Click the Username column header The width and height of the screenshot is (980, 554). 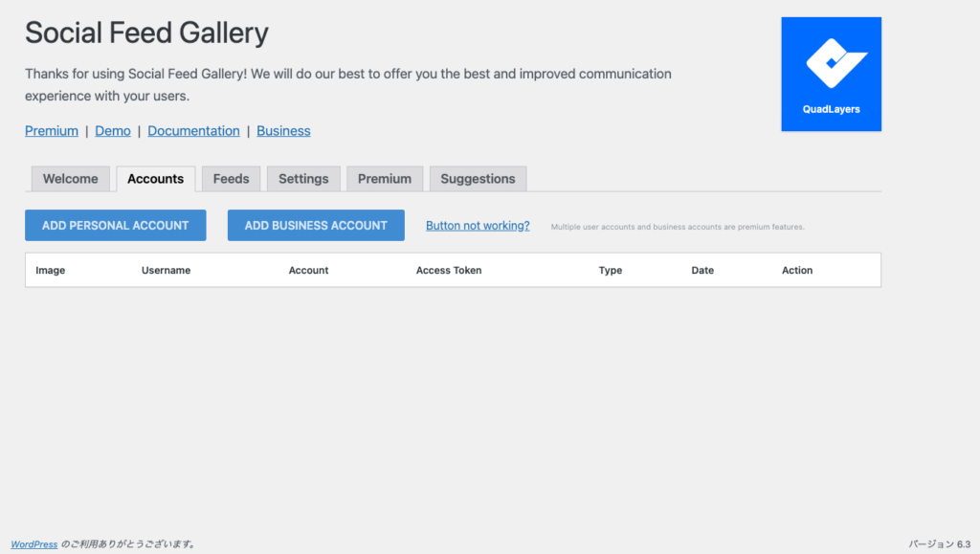coord(166,271)
